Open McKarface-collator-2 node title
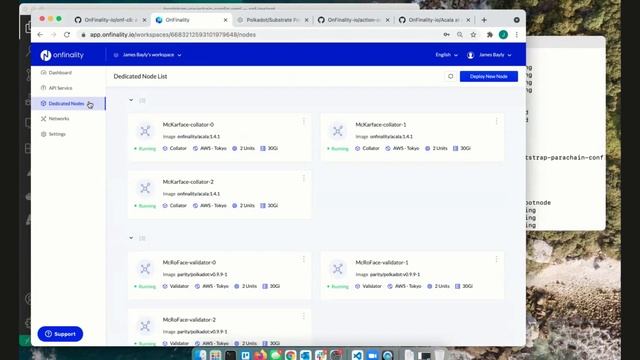This screenshot has width=640, height=360. click(188, 182)
